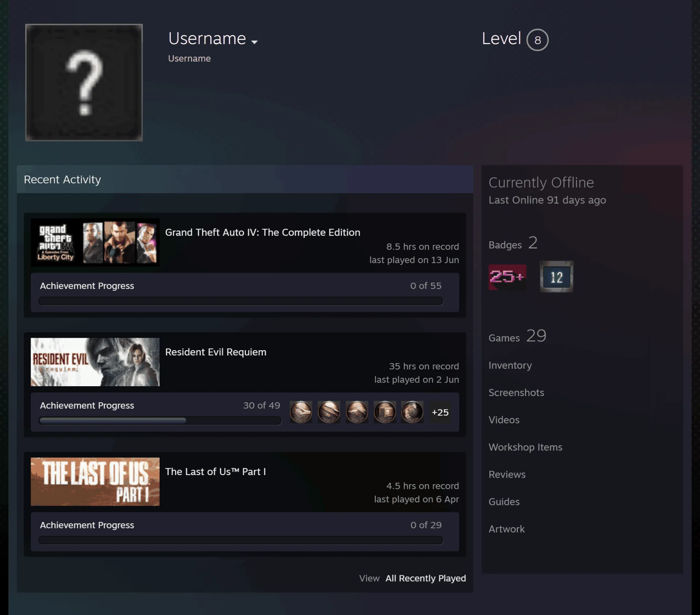
Task: Open Workshop Items in the sidebar
Action: 525,447
